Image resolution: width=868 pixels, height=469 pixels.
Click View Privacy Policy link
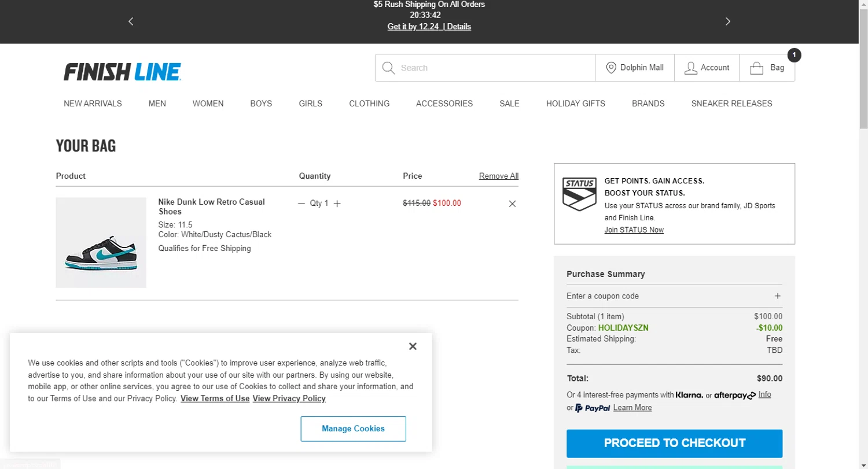point(289,398)
